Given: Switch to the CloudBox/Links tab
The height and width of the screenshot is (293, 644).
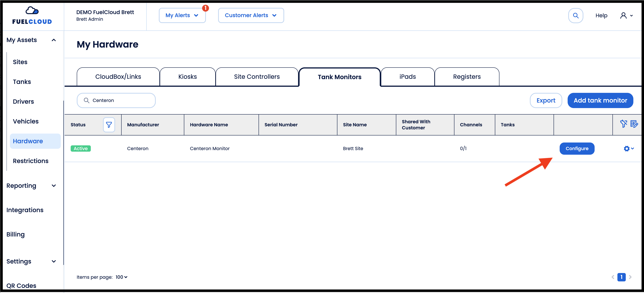Looking at the screenshot, I should pyautogui.click(x=118, y=77).
